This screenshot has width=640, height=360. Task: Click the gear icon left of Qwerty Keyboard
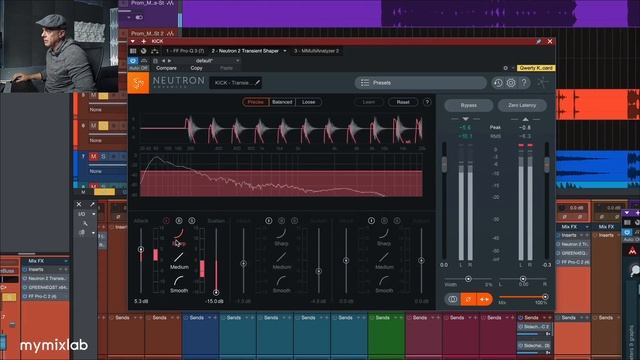click(x=505, y=68)
